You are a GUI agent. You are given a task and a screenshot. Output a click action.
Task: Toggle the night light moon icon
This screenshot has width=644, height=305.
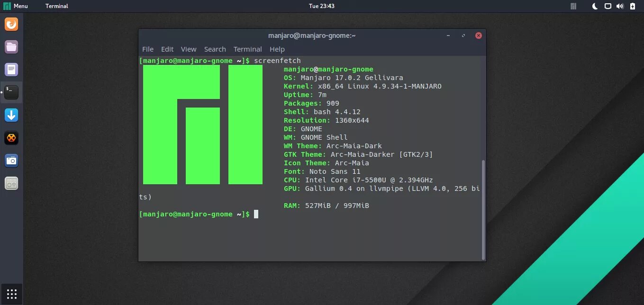coord(595,6)
